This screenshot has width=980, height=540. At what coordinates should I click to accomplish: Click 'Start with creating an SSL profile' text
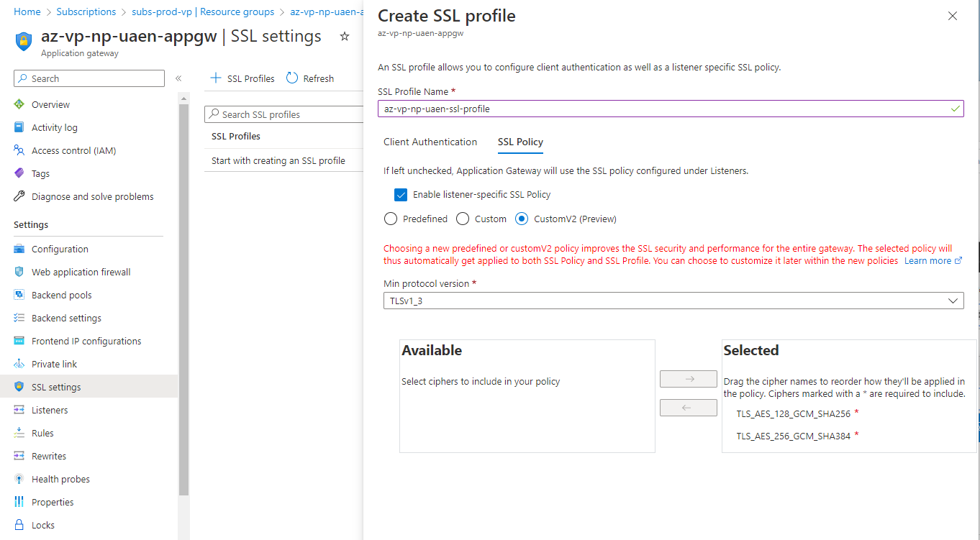[278, 160]
